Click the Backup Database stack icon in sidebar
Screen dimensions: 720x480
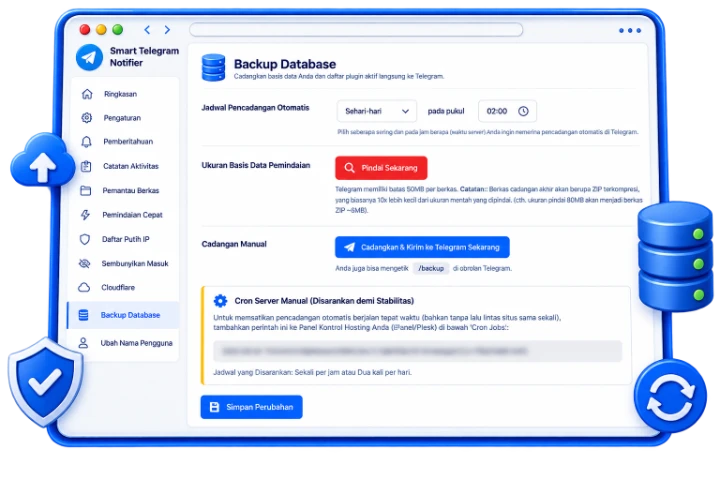click(83, 315)
